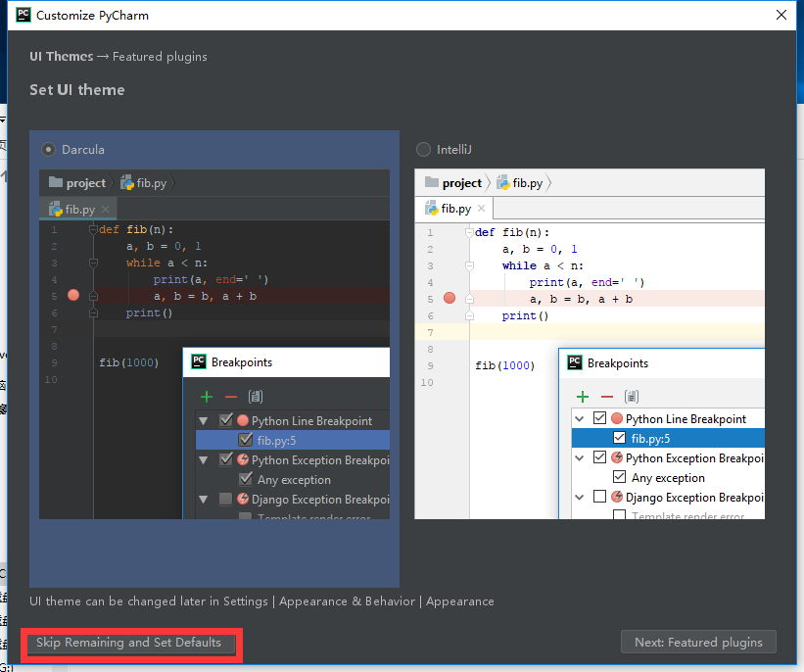Select the fib.py editor tab in Darcula preview
804x672 pixels.
coord(78,210)
